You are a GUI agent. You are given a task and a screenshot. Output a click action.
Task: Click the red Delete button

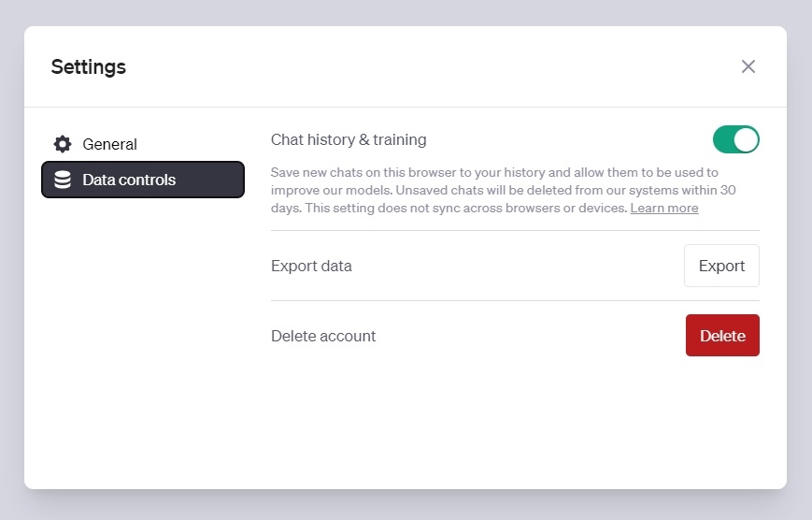(x=722, y=336)
